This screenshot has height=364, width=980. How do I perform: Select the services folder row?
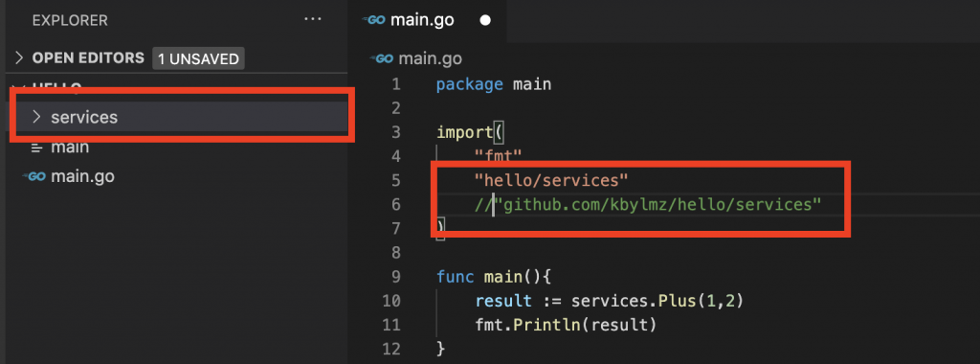point(181,117)
